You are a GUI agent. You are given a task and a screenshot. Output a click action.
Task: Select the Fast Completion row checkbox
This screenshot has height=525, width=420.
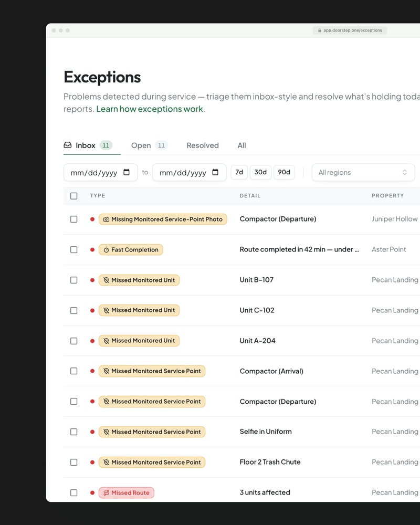73,250
